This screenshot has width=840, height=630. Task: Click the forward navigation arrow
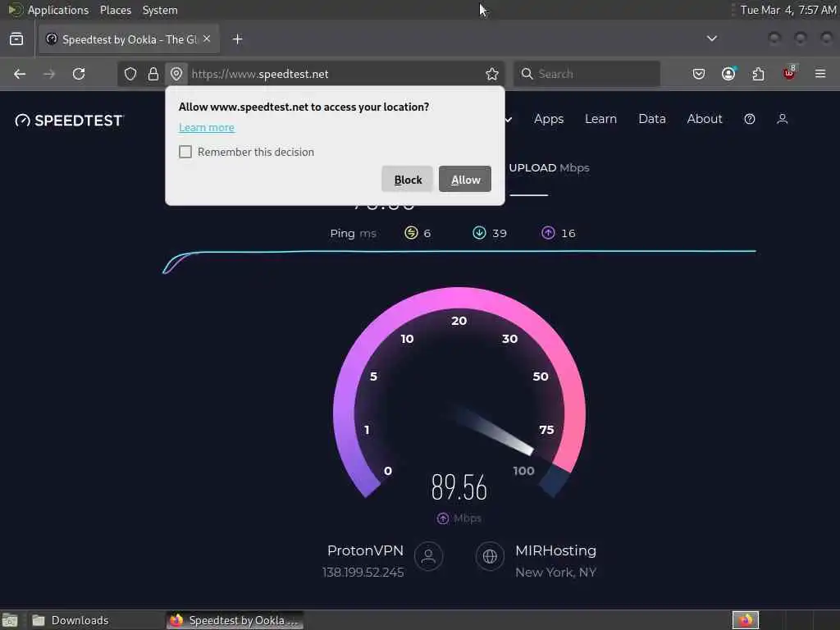49,74
